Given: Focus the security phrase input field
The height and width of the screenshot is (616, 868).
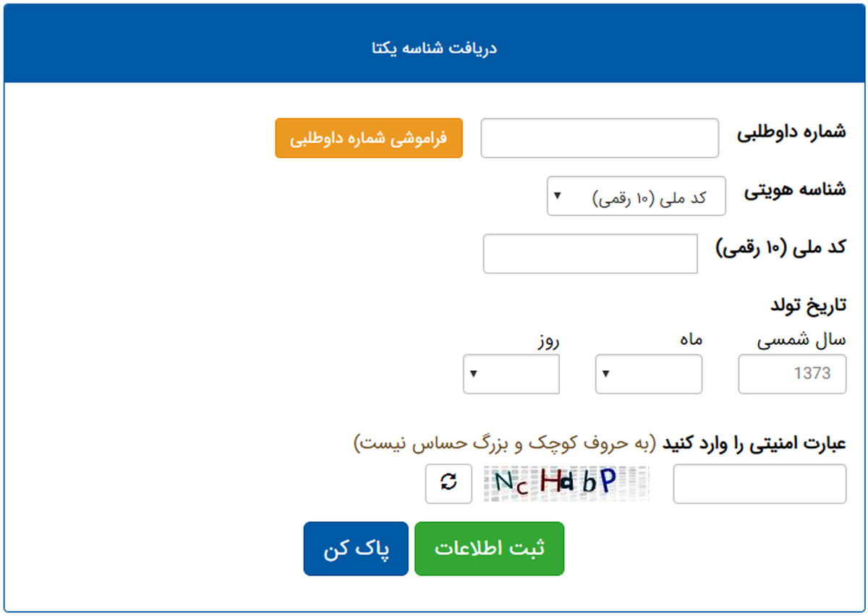Looking at the screenshot, I should click(759, 484).
